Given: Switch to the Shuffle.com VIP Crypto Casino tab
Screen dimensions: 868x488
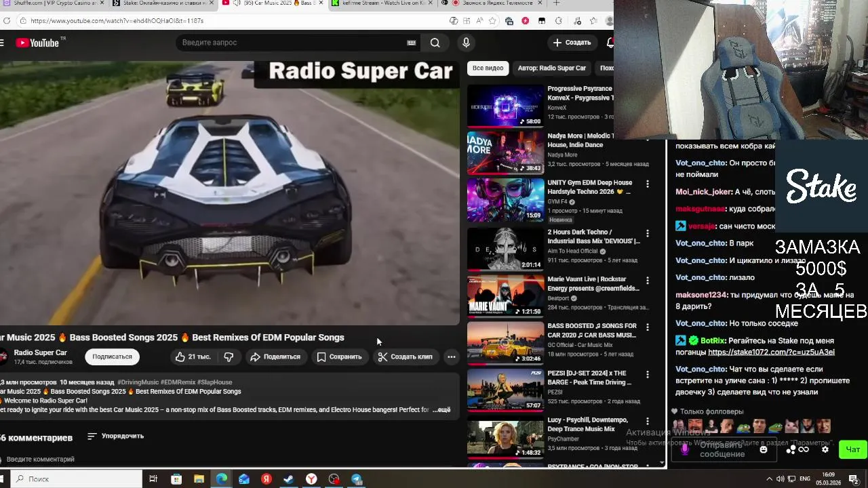Looking at the screenshot, I should (54, 3).
